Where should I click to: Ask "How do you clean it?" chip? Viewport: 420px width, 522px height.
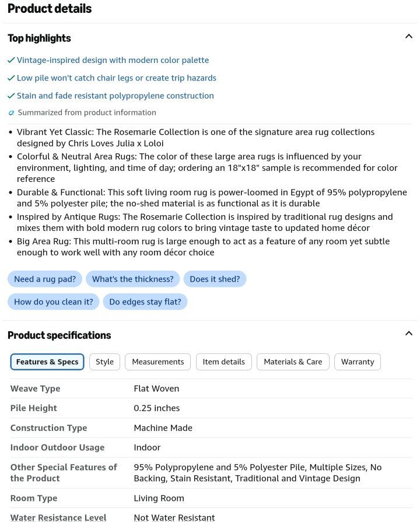[x=54, y=302]
